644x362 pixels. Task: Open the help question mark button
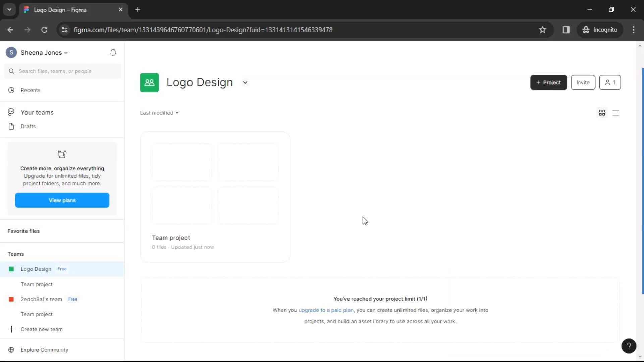[x=629, y=346]
